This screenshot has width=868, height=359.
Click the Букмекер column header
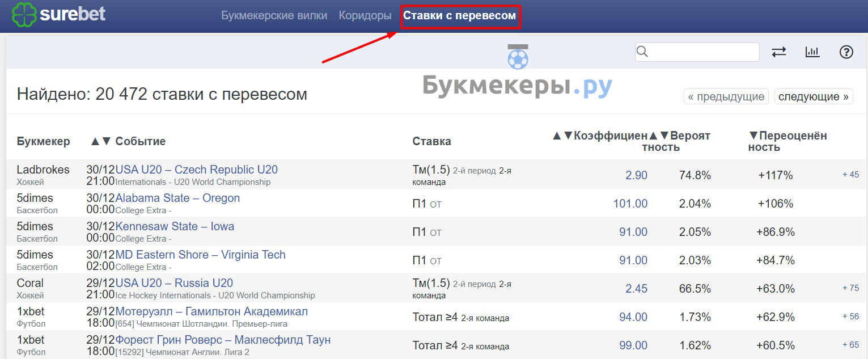(44, 141)
